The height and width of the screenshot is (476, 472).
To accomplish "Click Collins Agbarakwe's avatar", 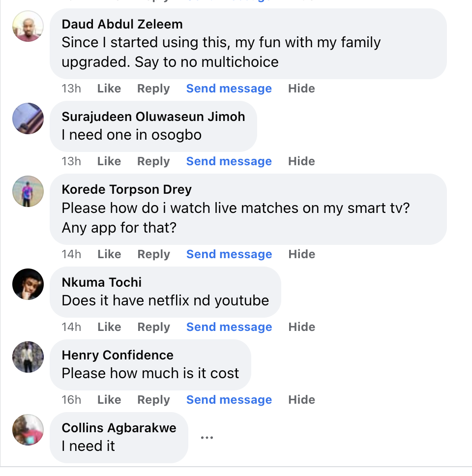I will (28, 430).
